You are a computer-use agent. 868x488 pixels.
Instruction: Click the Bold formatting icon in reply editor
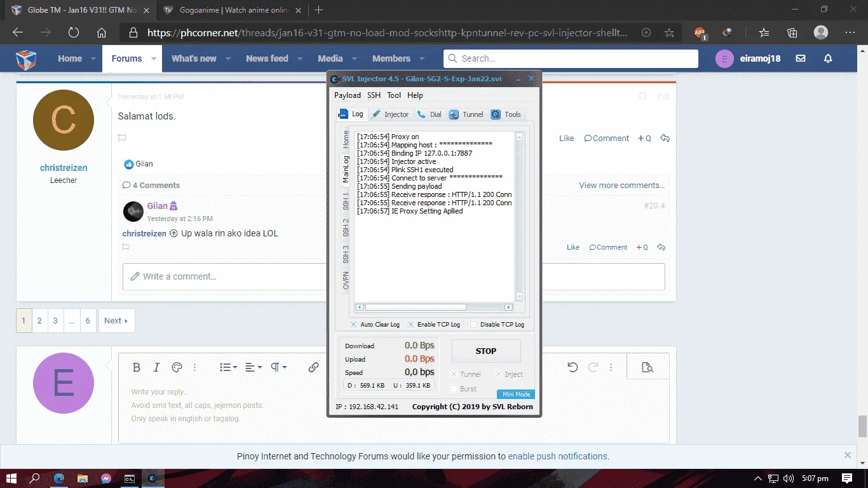point(136,367)
